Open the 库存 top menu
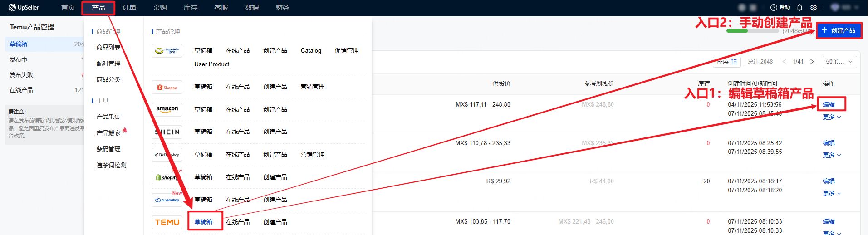Screen dimensions: 868x235 tap(190, 8)
